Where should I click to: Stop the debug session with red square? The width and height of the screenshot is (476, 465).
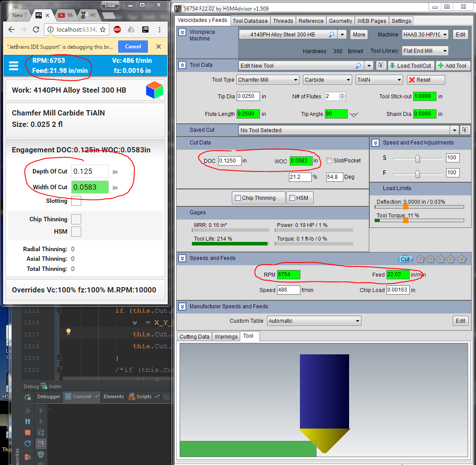point(28,433)
